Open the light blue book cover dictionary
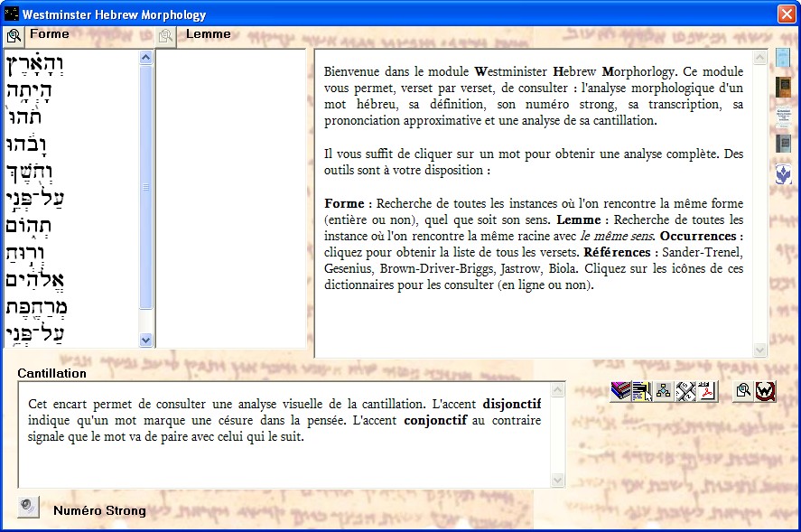This screenshot has width=801, height=532. (783, 58)
